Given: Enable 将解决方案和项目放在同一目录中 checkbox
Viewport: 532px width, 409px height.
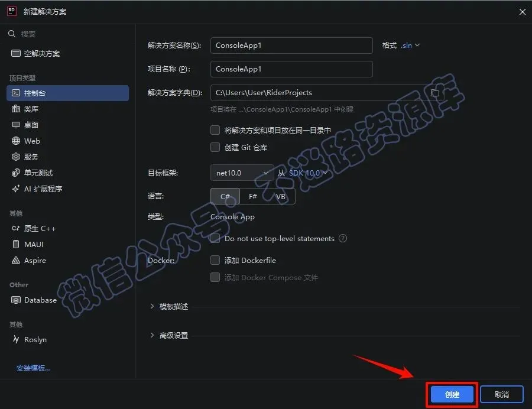Looking at the screenshot, I should [x=215, y=130].
